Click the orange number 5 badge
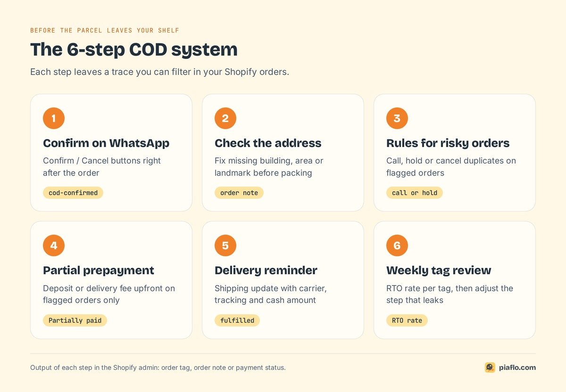Image resolution: width=566 pixels, height=392 pixels. (225, 245)
